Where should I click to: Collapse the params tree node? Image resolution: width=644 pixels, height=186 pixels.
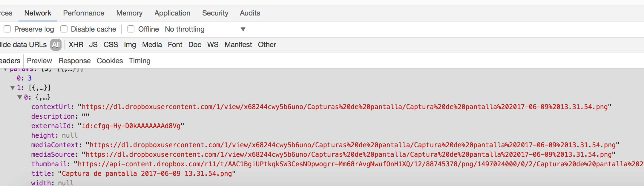5,69
